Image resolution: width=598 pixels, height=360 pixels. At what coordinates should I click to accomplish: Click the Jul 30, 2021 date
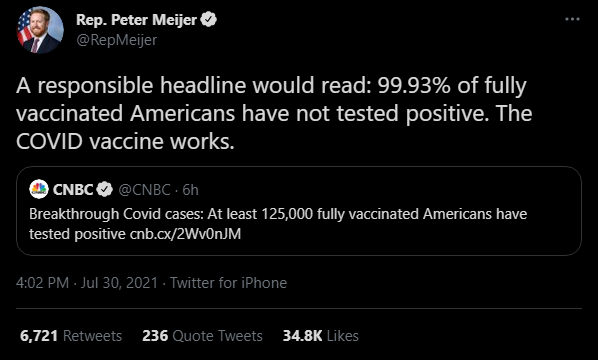click(119, 283)
